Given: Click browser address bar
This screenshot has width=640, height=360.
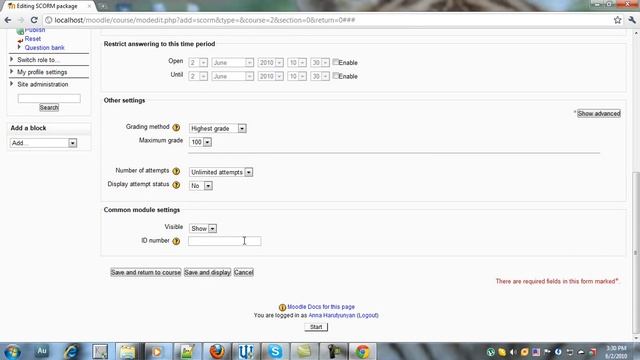Looking at the screenshot, I should (x=328, y=20).
